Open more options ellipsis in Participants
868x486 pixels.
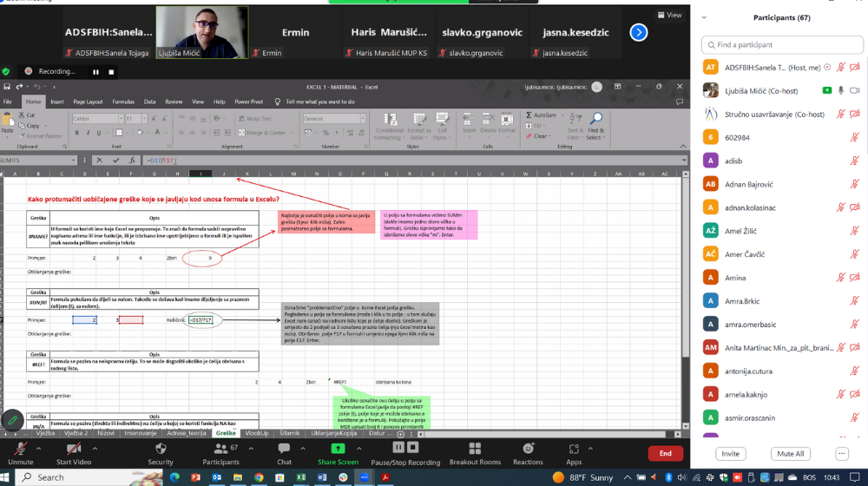(x=841, y=453)
